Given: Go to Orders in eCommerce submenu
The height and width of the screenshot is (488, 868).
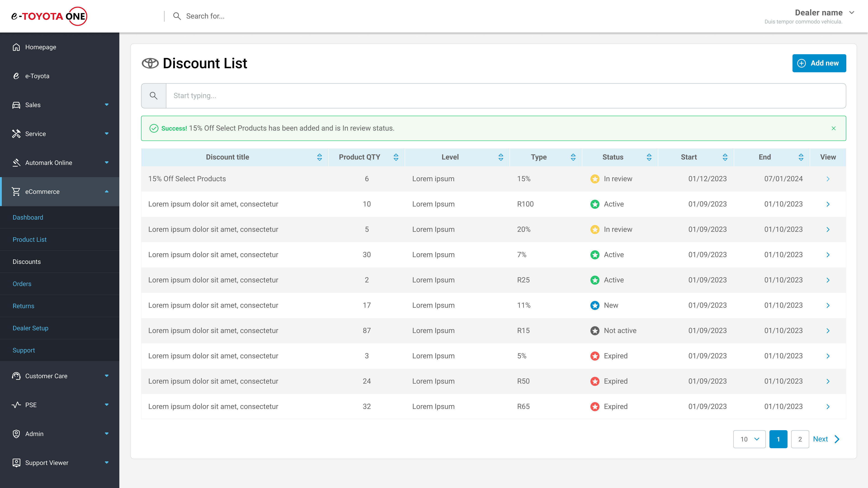Looking at the screenshot, I should click(x=22, y=284).
